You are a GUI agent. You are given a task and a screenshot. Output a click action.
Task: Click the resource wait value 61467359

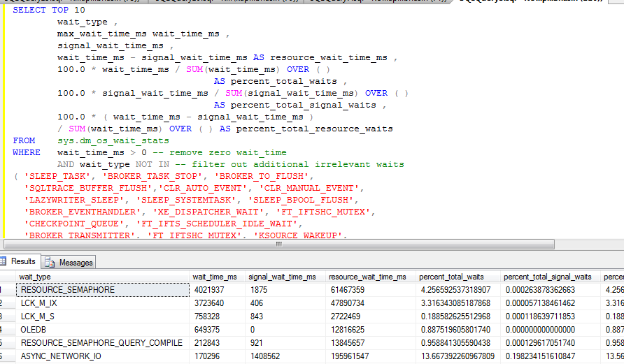coord(348,290)
